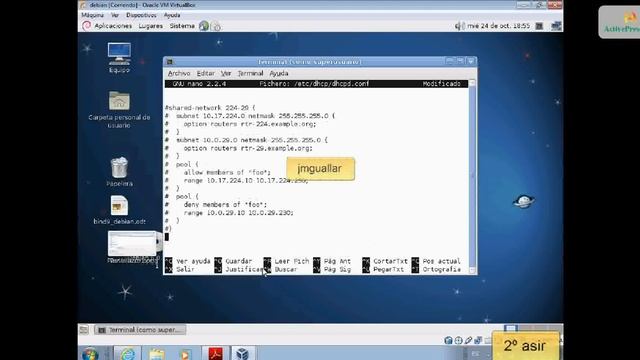Click VirtualBox USB pen status icon
This screenshot has height=360, width=640.
coord(468,340)
